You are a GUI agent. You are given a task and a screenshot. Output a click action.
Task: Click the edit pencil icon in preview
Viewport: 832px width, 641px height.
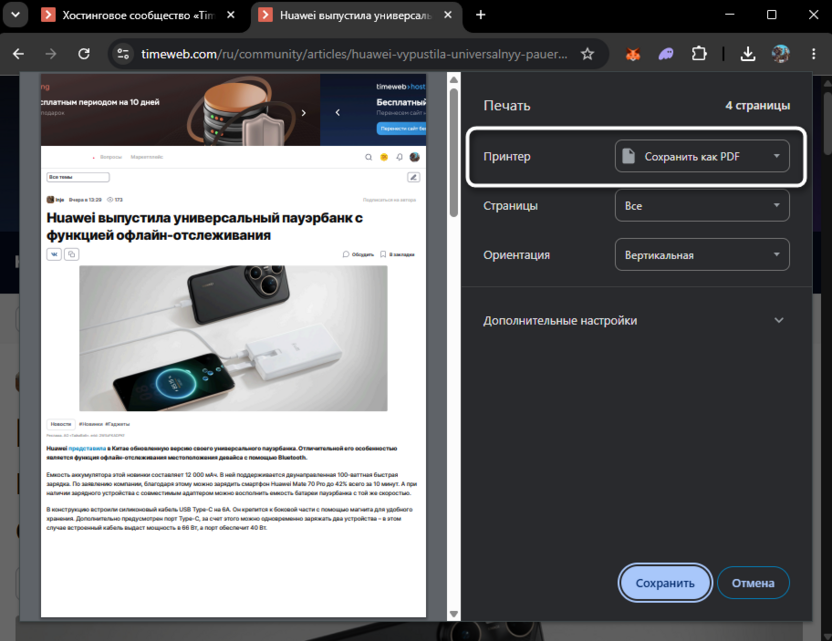(414, 177)
